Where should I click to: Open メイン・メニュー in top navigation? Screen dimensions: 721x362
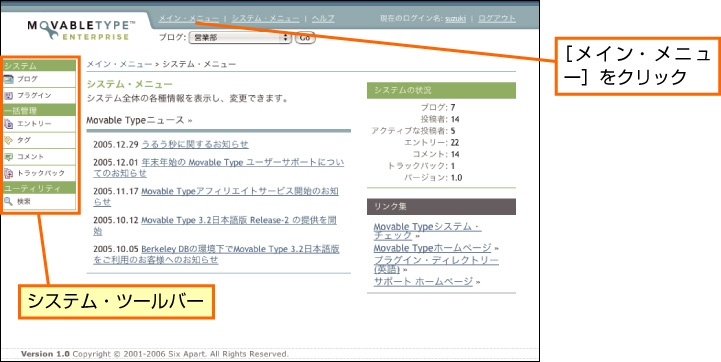pyautogui.click(x=189, y=19)
